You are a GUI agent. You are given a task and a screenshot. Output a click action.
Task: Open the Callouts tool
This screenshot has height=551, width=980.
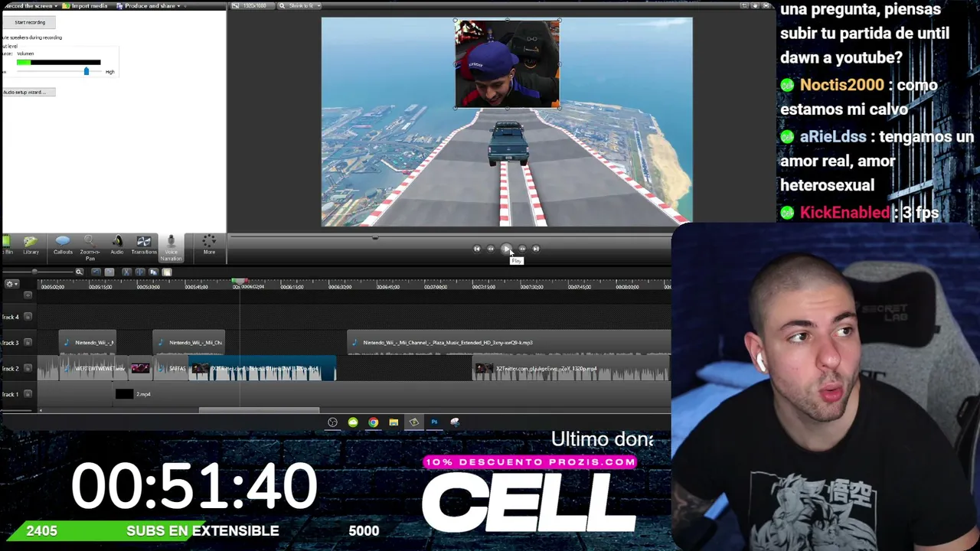coord(63,245)
